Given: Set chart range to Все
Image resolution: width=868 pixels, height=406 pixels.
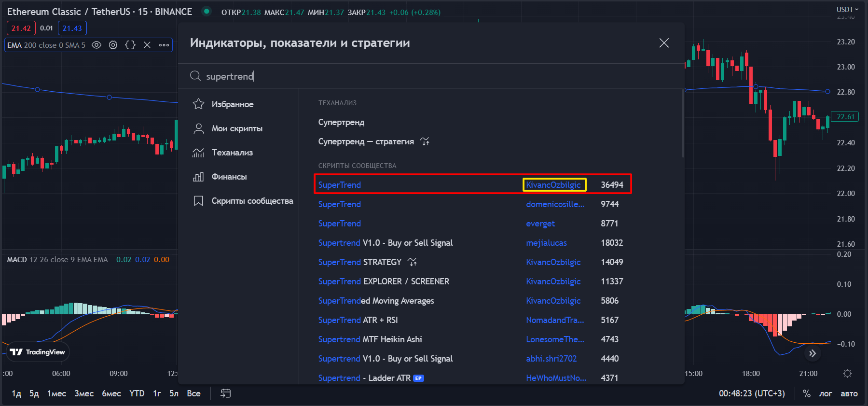Looking at the screenshot, I should (193, 393).
